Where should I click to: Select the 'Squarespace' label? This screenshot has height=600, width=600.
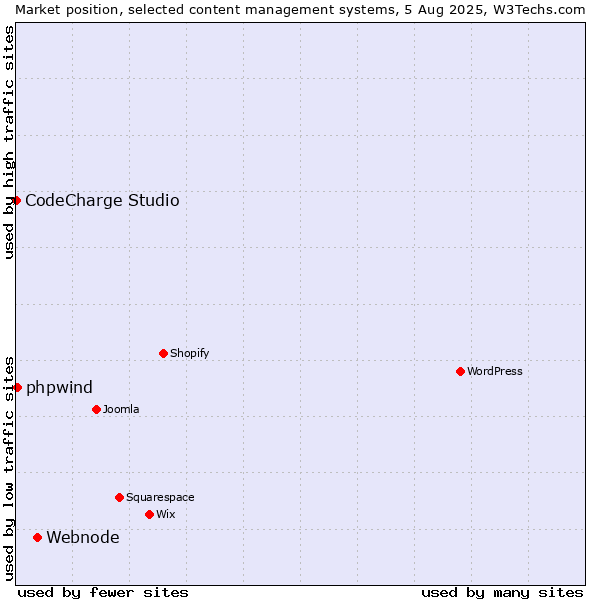coord(160,497)
